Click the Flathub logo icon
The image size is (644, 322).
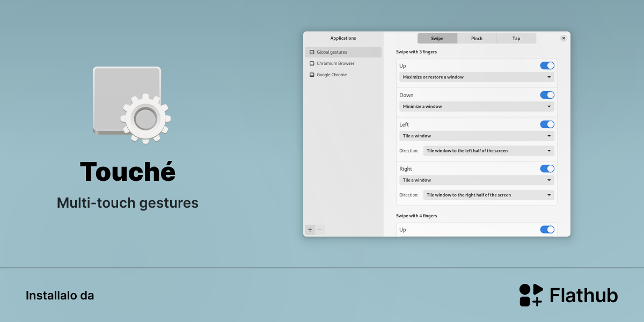(x=531, y=295)
